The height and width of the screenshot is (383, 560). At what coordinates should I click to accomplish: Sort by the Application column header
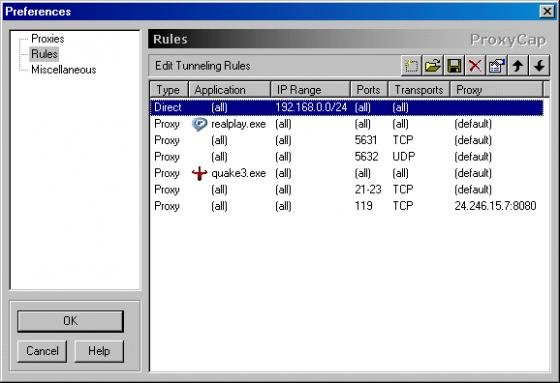[x=229, y=90]
